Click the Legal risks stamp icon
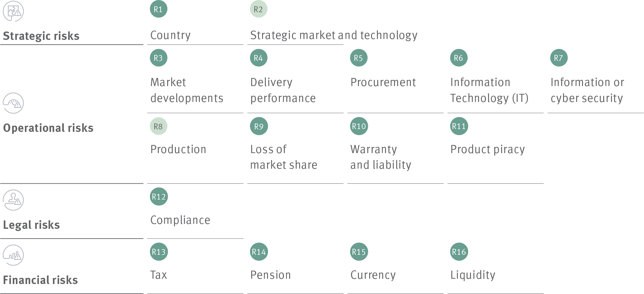The image size is (644, 294). click(x=13, y=200)
